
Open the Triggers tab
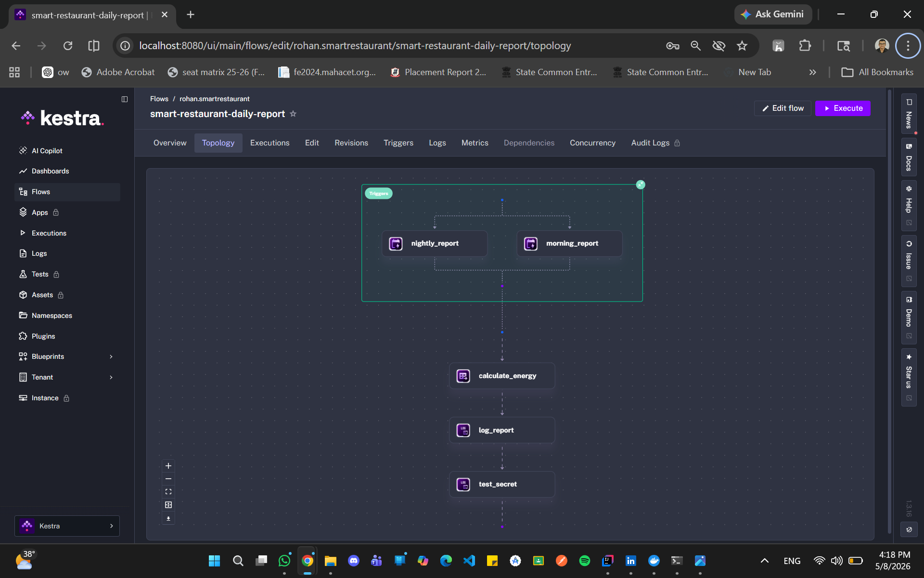[398, 143]
